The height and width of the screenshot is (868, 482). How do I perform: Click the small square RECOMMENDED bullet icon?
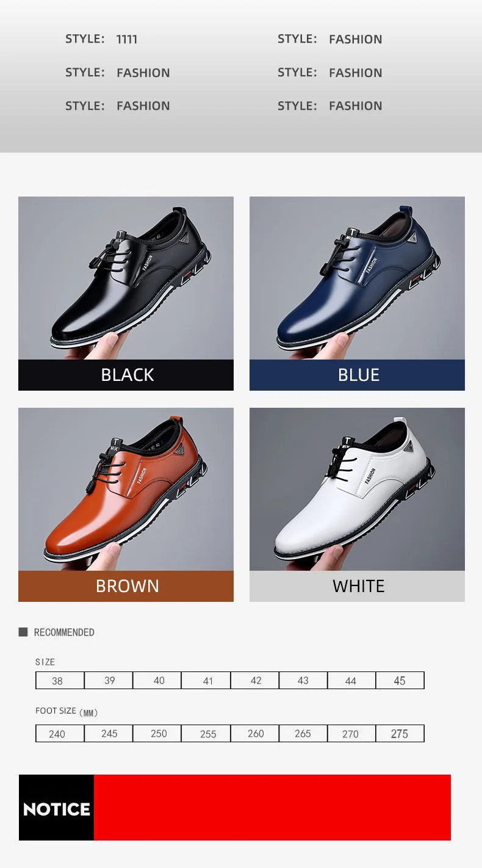(23, 632)
